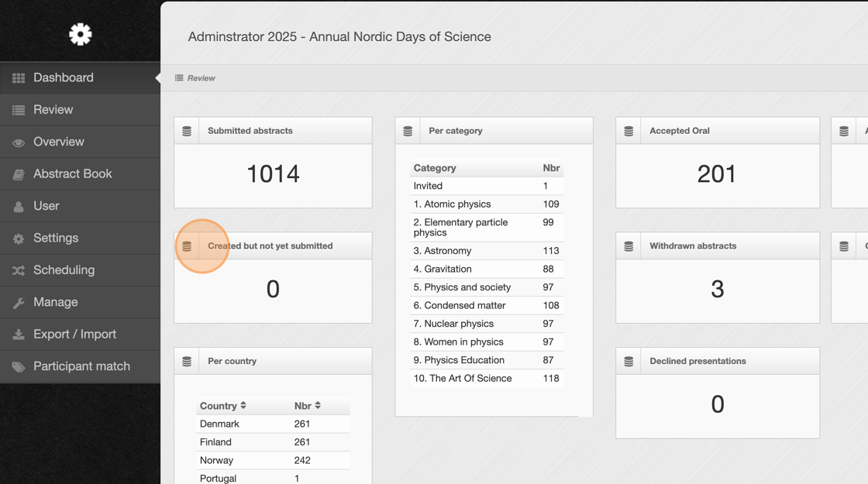The height and width of the screenshot is (484, 868).
Task: Select '3. Astronomy' category row
Action: coord(487,251)
